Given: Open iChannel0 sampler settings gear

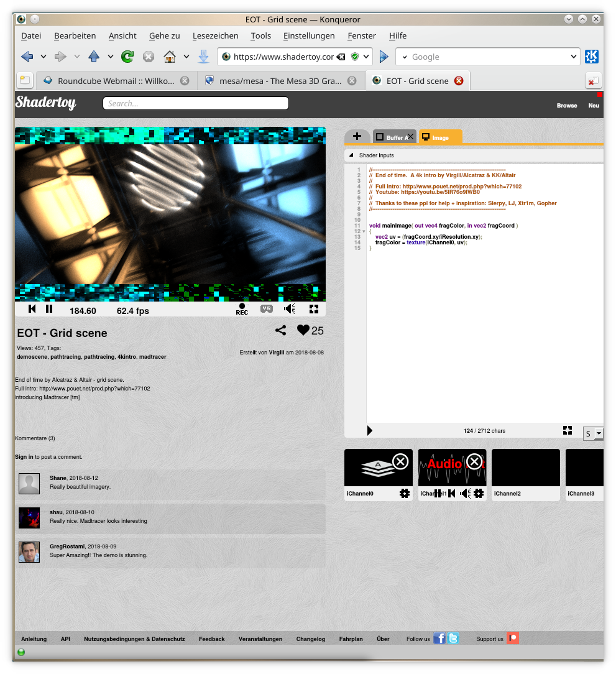Looking at the screenshot, I should (405, 494).
